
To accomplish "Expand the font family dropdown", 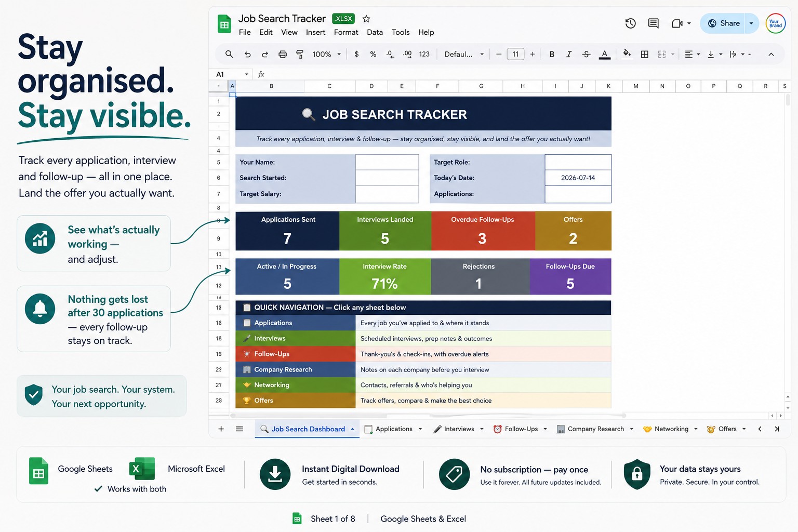I will pyautogui.click(x=464, y=54).
